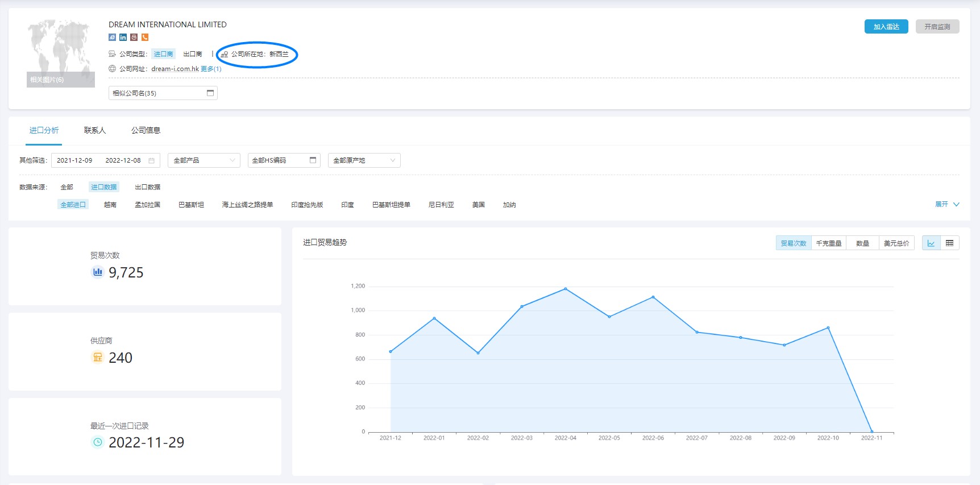This screenshot has width=980, height=485.
Task: Select the 出口商 company type tag
Action: (193, 54)
